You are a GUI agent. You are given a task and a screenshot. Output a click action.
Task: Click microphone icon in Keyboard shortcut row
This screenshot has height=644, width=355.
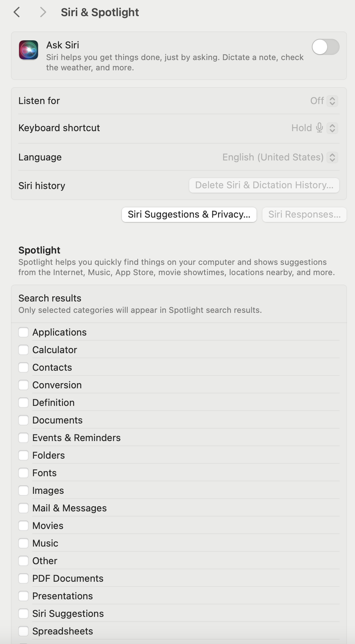pyautogui.click(x=319, y=127)
